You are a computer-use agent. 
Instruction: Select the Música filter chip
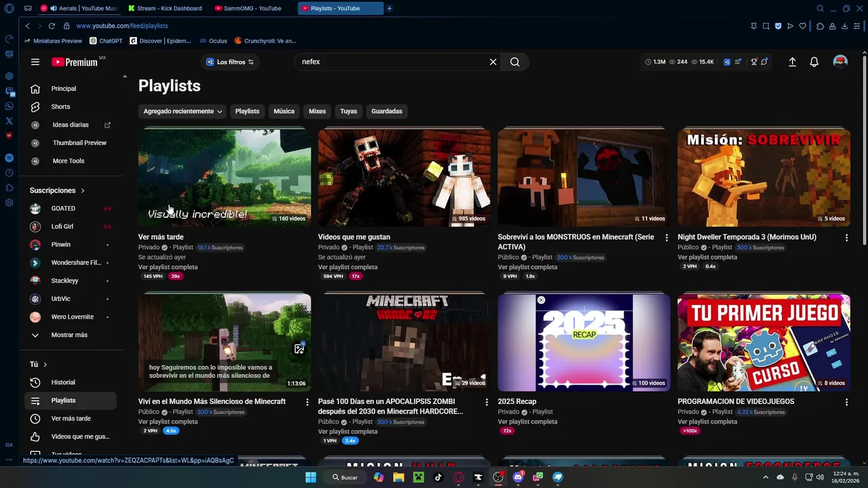[x=284, y=111]
